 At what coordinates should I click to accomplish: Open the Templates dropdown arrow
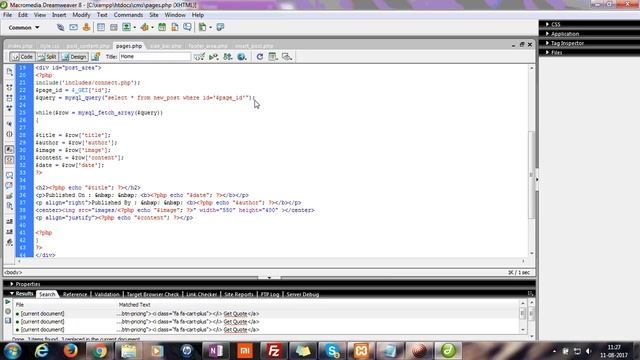tap(210, 27)
